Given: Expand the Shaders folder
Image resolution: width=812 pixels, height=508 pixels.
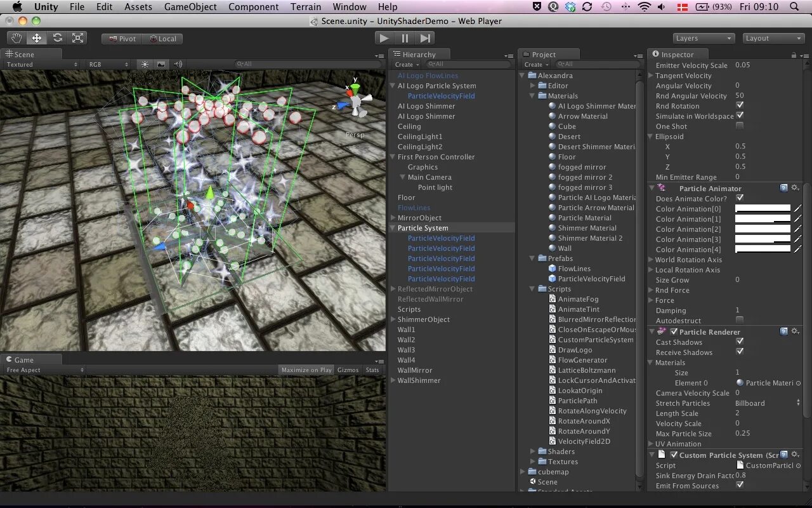Looking at the screenshot, I should pos(533,451).
